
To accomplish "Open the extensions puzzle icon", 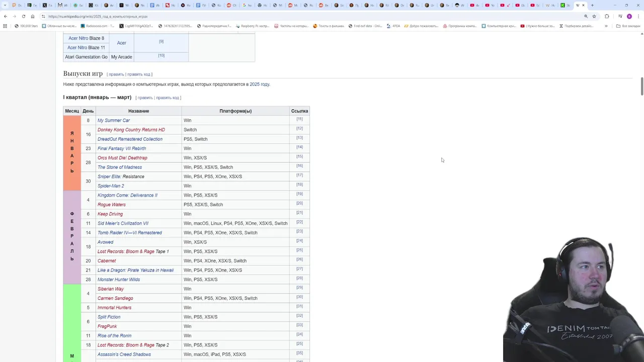I will click(607, 16).
